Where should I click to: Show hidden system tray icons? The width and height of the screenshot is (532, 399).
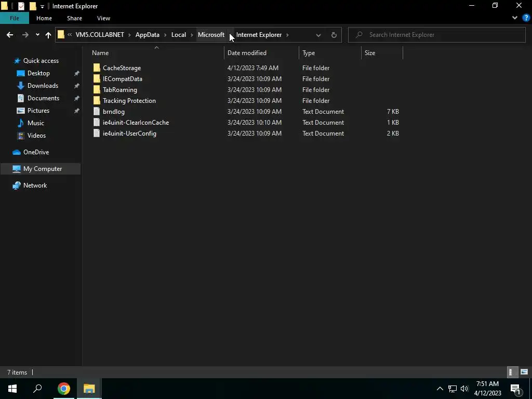pyautogui.click(x=440, y=389)
